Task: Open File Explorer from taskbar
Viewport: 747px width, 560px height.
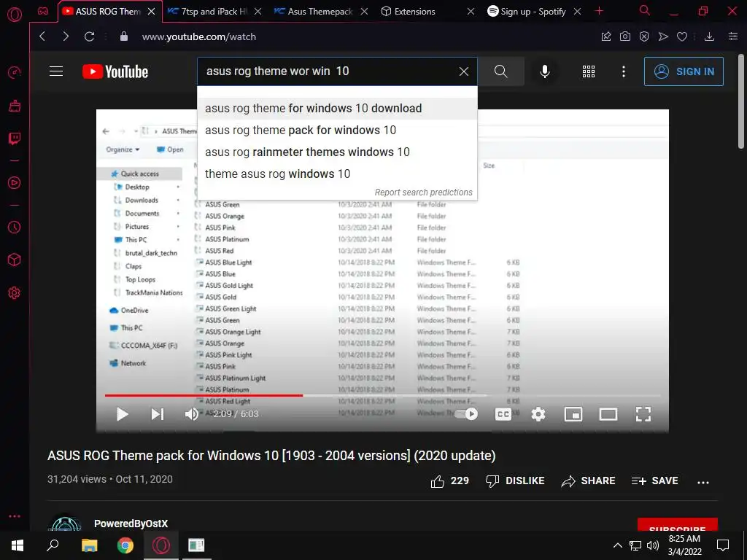Action: click(89, 545)
